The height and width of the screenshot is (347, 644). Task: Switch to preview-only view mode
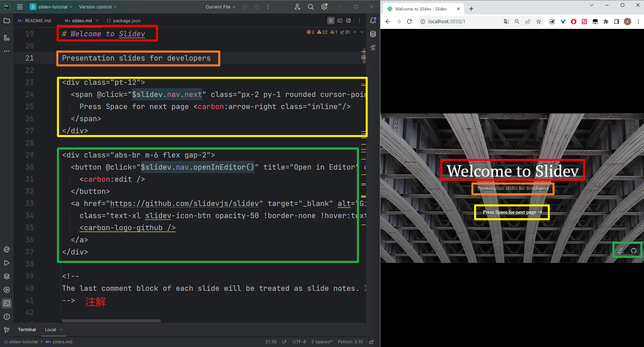point(348,21)
